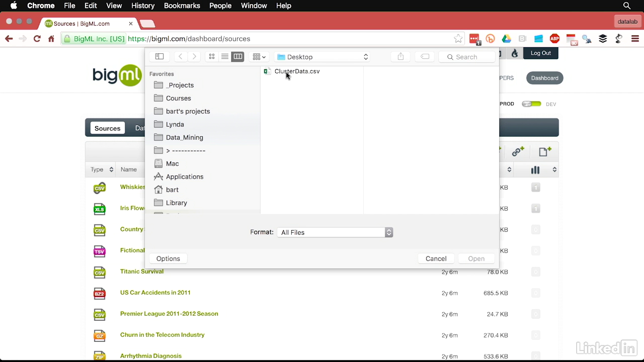Image resolution: width=644 pixels, height=362 pixels.
Task: Select the Sources tab
Action: click(x=107, y=128)
